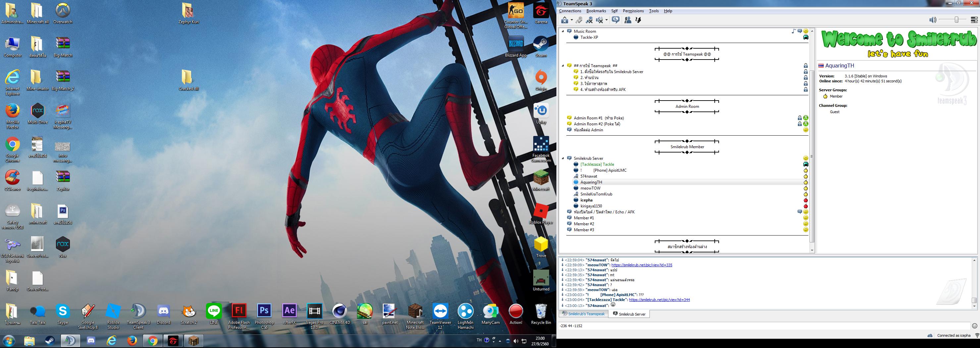Open Photoshop CS6 desktop shortcut
The image size is (980, 348).
[x=264, y=317]
